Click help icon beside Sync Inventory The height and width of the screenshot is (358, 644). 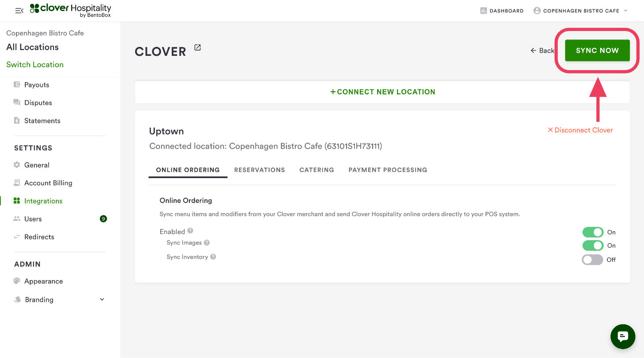coord(213,257)
